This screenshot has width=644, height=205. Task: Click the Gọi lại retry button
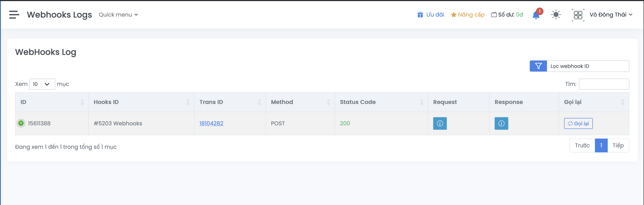coord(578,123)
